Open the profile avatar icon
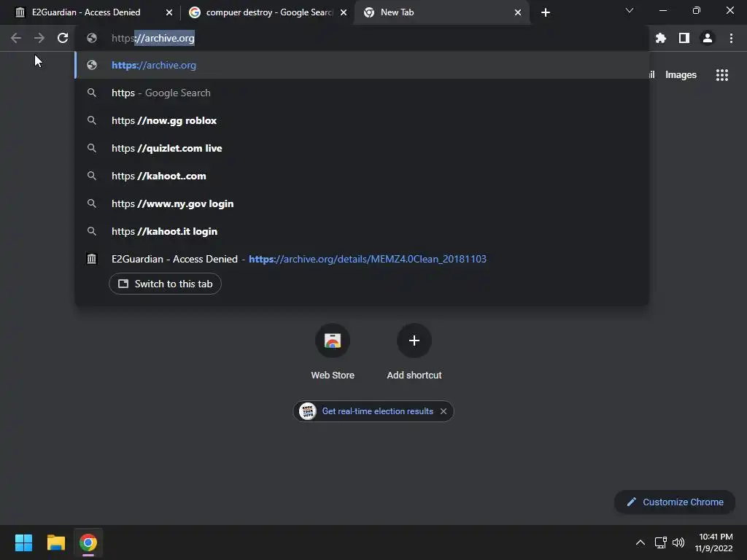Screen dimensions: 747x560 [708, 38]
